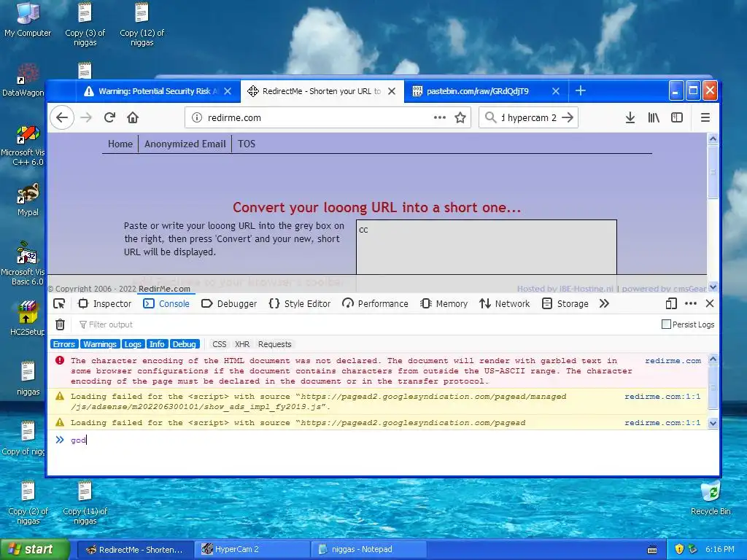Open redirme.com source link of error message
This screenshot has width=747, height=560.
(x=673, y=361)
